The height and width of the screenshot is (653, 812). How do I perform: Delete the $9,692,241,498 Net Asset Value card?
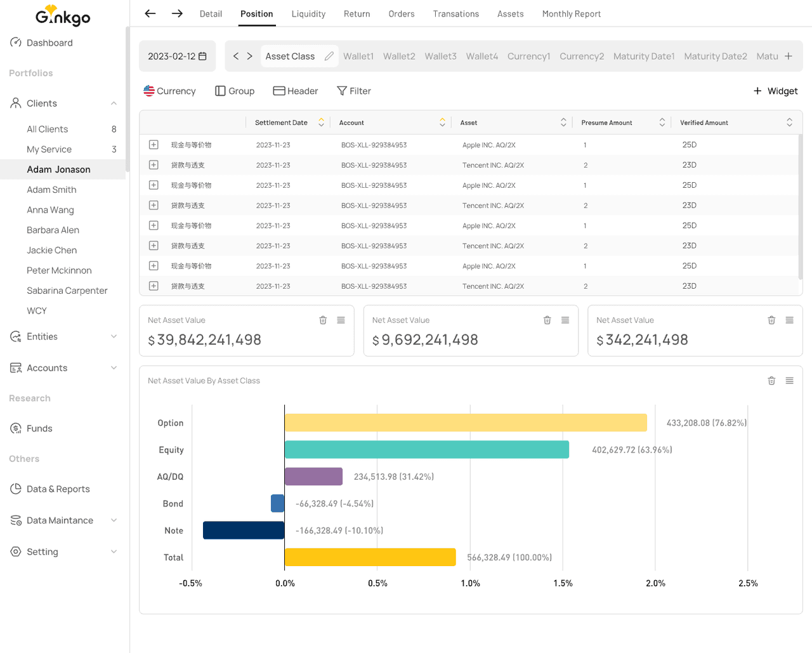[x=547, y=320]
